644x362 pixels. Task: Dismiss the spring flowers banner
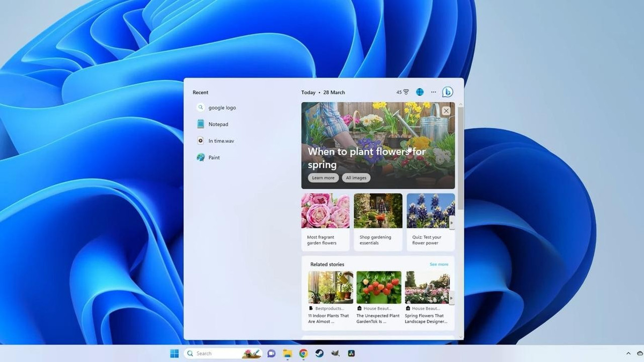(x=446, y=110)
